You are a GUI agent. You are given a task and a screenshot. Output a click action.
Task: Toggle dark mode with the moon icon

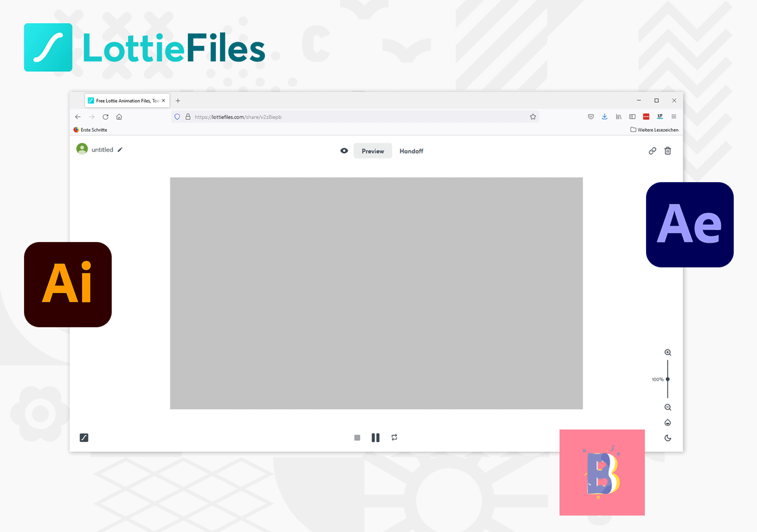pos(667,438)
